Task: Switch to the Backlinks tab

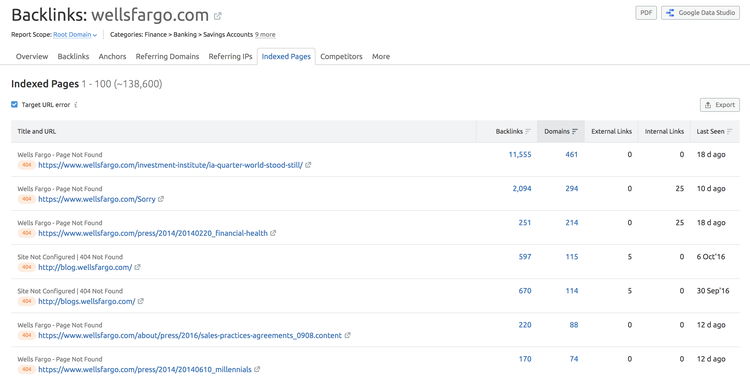Action: coord(73,56)
